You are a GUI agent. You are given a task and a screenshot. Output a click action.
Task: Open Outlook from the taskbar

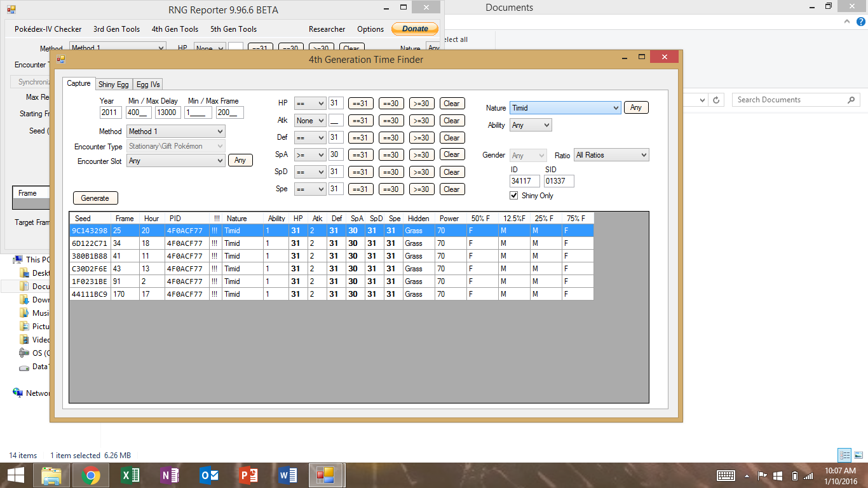pyautogui.click(x=208, y=475)
